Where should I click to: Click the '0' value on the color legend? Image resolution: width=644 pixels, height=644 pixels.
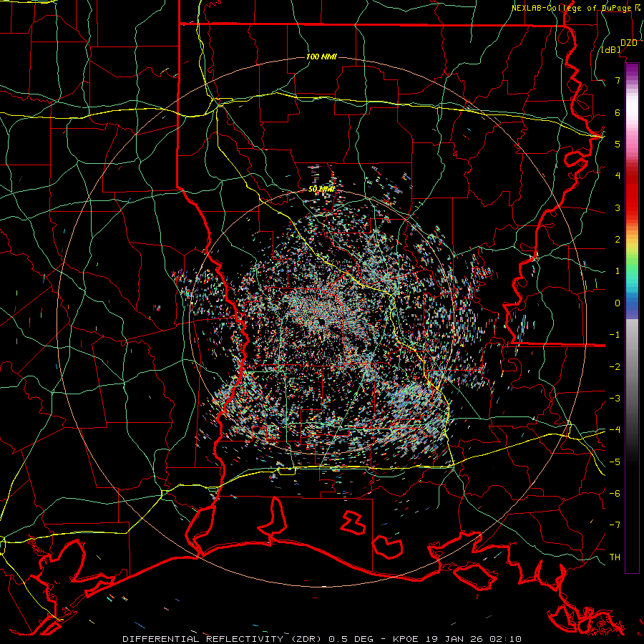618,303
